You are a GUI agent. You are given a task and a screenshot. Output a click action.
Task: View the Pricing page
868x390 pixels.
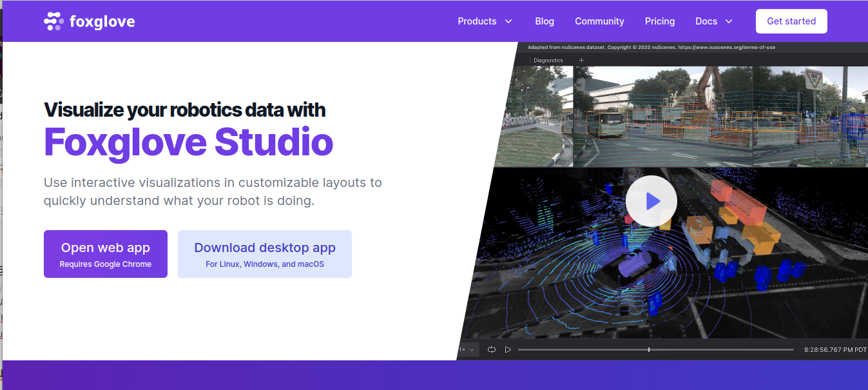(660, 21)
